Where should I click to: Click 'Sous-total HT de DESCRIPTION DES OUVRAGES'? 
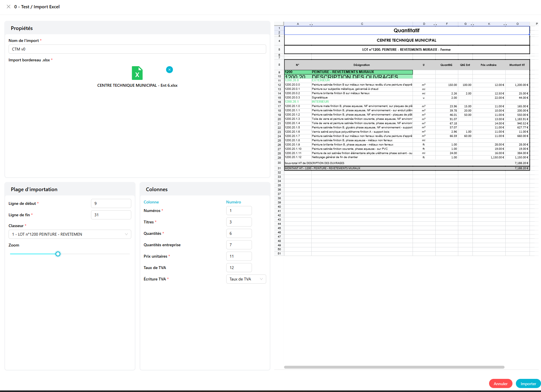point(314,163)
